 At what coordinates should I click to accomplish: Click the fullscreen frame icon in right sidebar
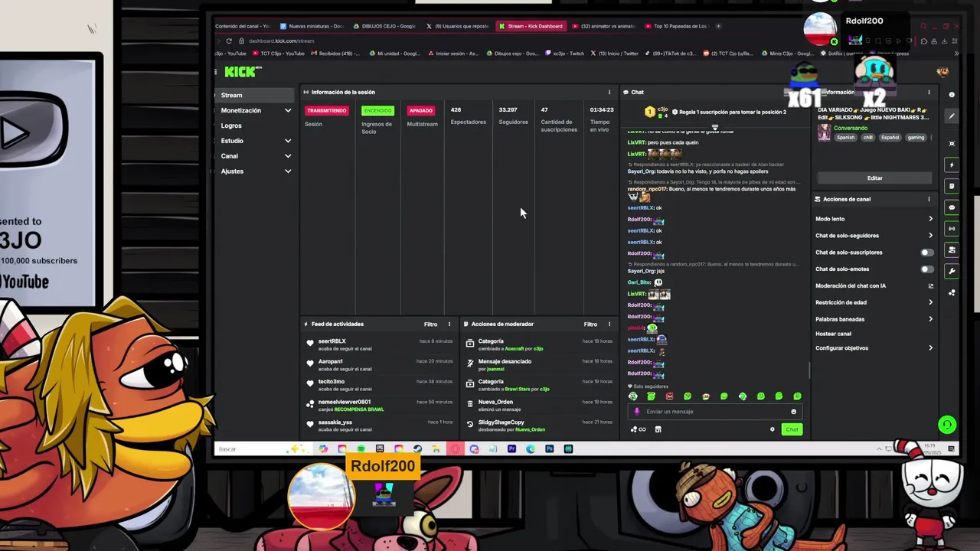click(x=952, y=143)
